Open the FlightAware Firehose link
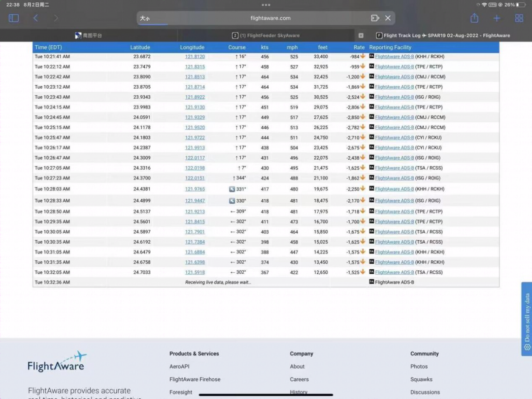This screenshot has height=399, width=532. [x=195, y=380]
